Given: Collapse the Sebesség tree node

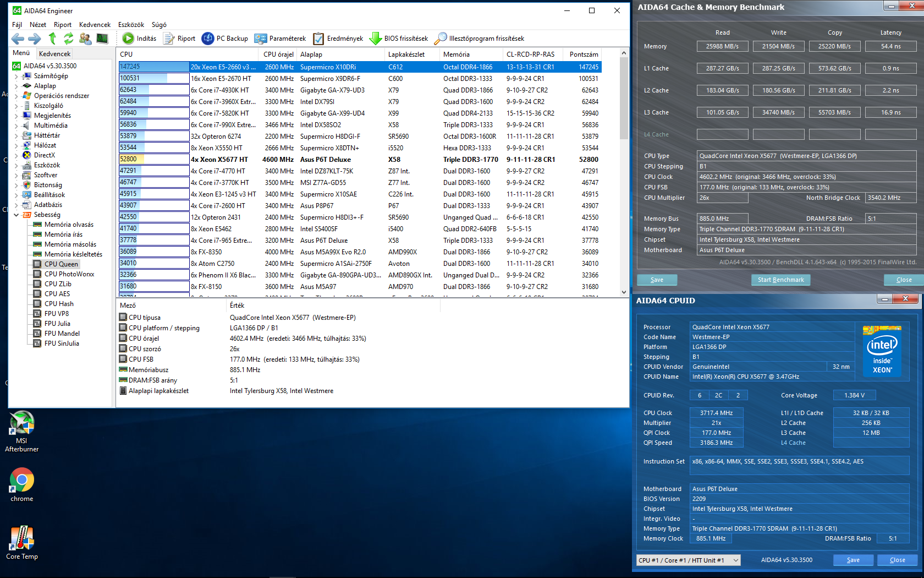Looking at the screenshot, I should click(16, 215).
